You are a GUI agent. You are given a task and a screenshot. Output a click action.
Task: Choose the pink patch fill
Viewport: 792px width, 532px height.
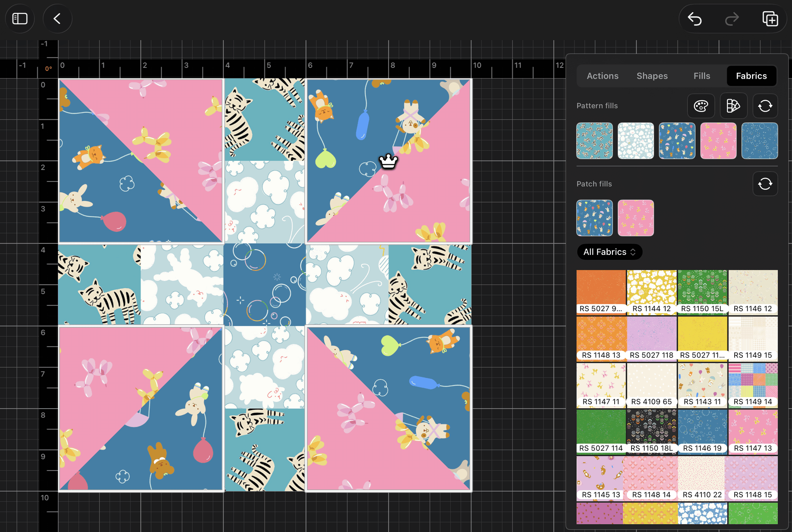click(636, 218)
